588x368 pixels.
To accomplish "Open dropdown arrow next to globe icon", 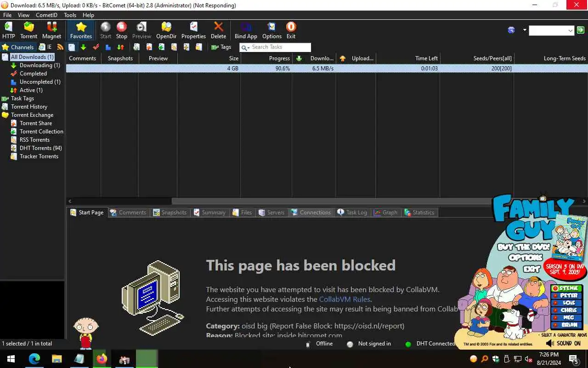I will coord(525,30).
